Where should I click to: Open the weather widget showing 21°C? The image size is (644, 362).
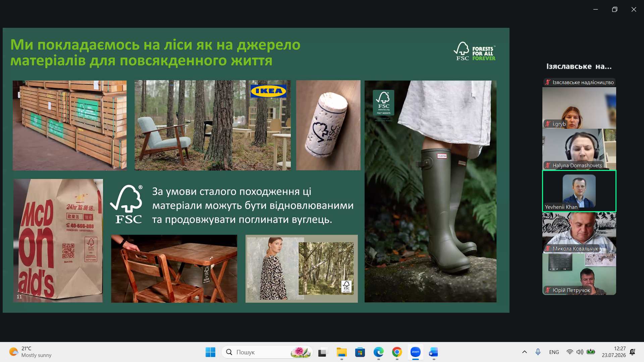[x=31, y=352]
